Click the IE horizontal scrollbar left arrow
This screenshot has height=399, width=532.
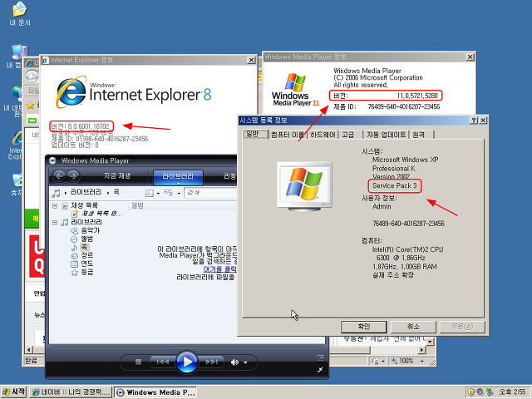point(28,349)
